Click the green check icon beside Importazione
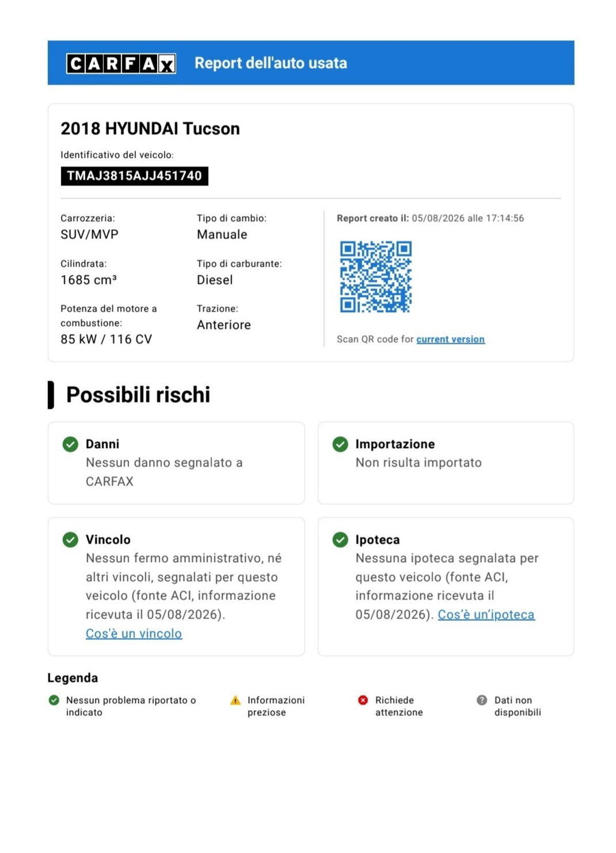Screen dimensions: 616x853 [x=340, y=444]
